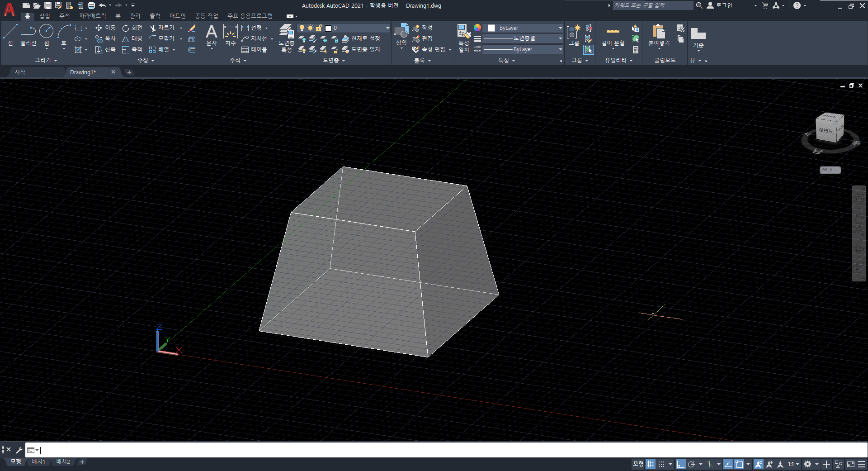Open the 삽입 (Insert) ribbon tab
Screen dimensions: 868x471
click(45, 16)
